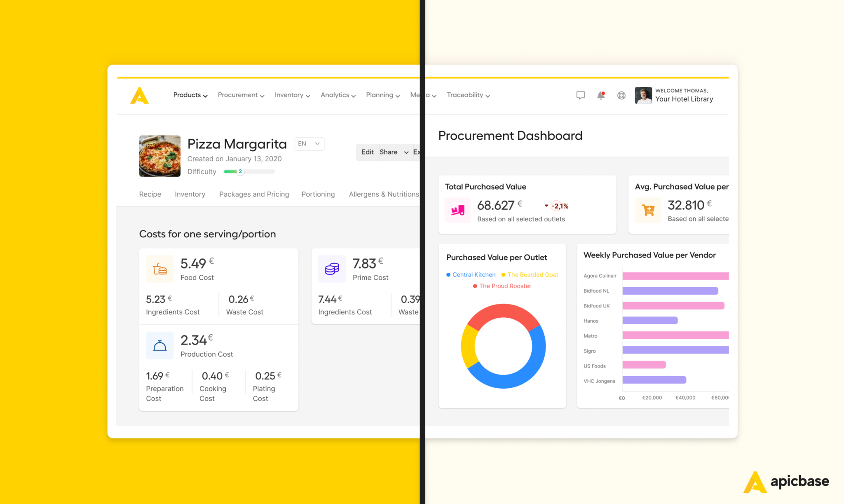This screenshot has height=504, width=844.
Task: Click the notification bell with red badge
Action: pos(600,95)
